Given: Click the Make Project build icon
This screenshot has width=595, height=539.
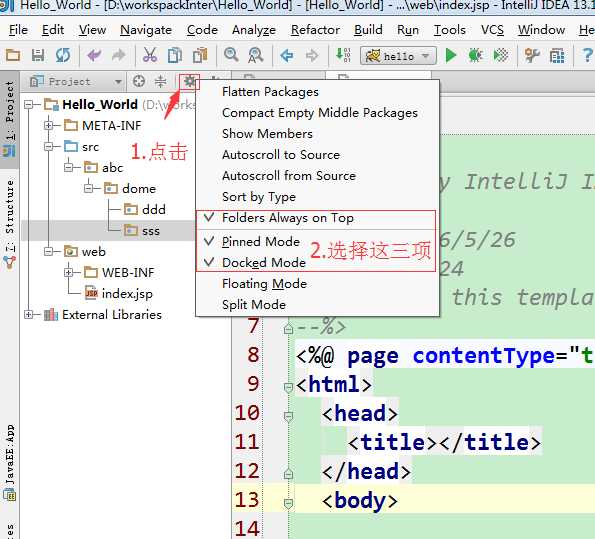Looking at the screenshot, I should tap(343, 55).
